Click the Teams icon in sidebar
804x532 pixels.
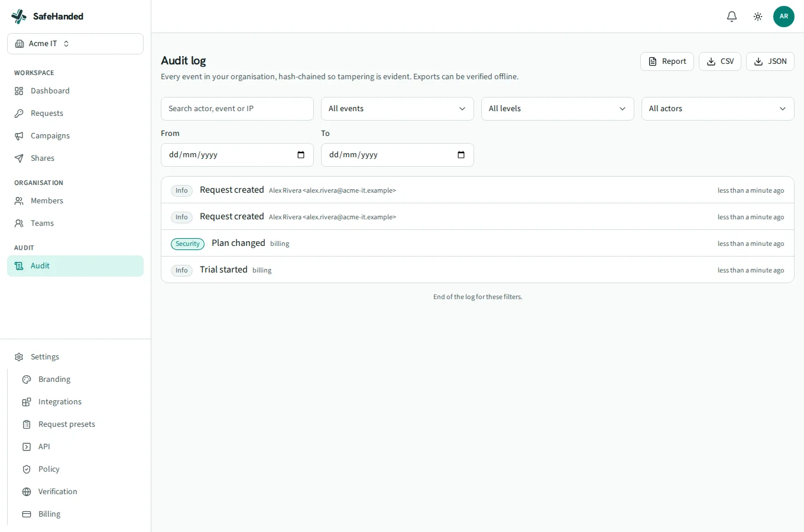coord(19,223)
